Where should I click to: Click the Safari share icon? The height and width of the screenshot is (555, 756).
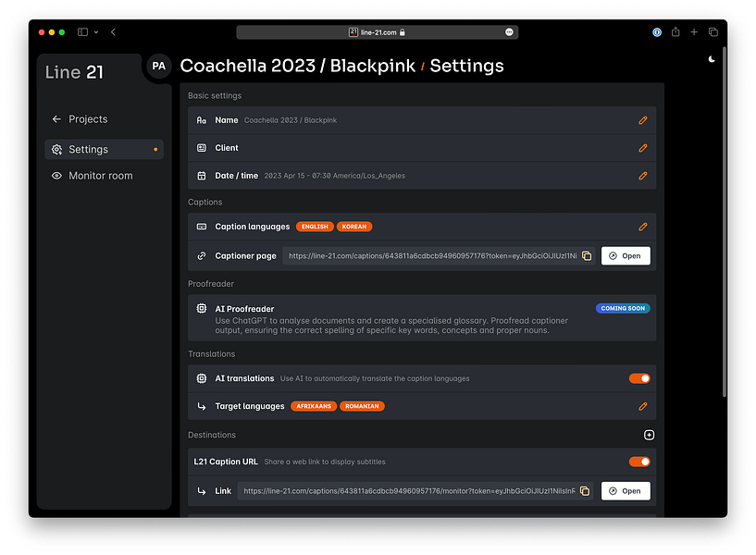pyautogui.click(x=675, y=31)
